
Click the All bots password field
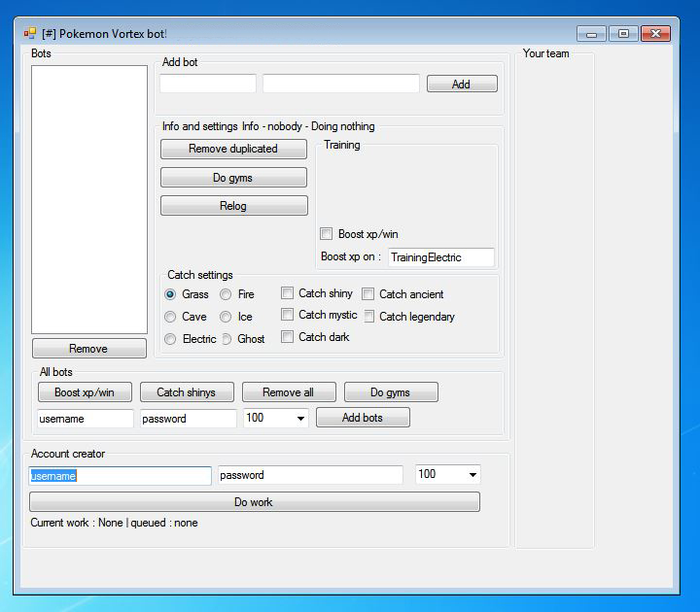click(x=188, y=419)
